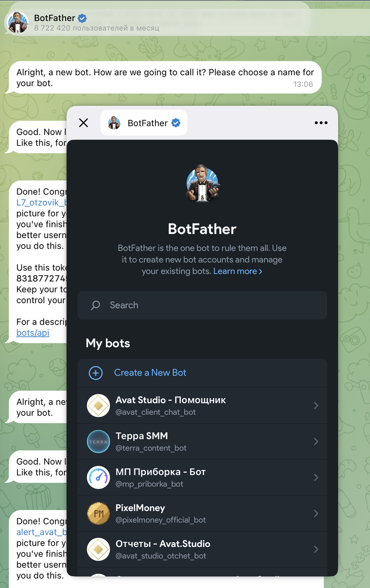Expand chevron for Avat Studio - Помощник

click(x=316, y=406)
